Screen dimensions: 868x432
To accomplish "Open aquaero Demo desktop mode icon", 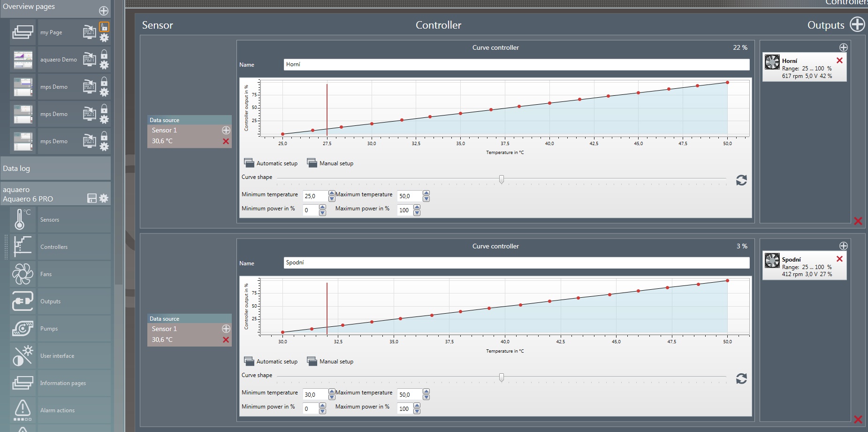I will pos(89,60).
